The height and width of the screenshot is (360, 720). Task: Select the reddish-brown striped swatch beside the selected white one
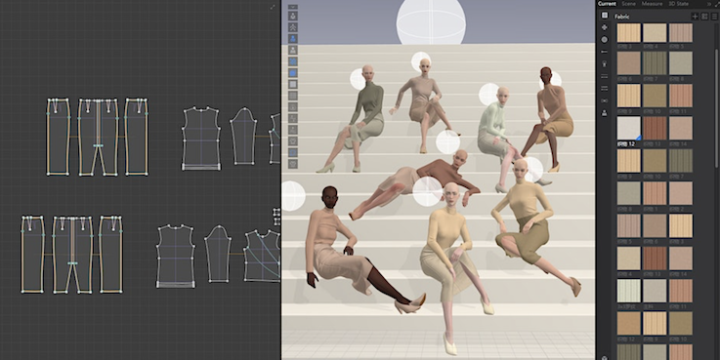tap(655, 128)
